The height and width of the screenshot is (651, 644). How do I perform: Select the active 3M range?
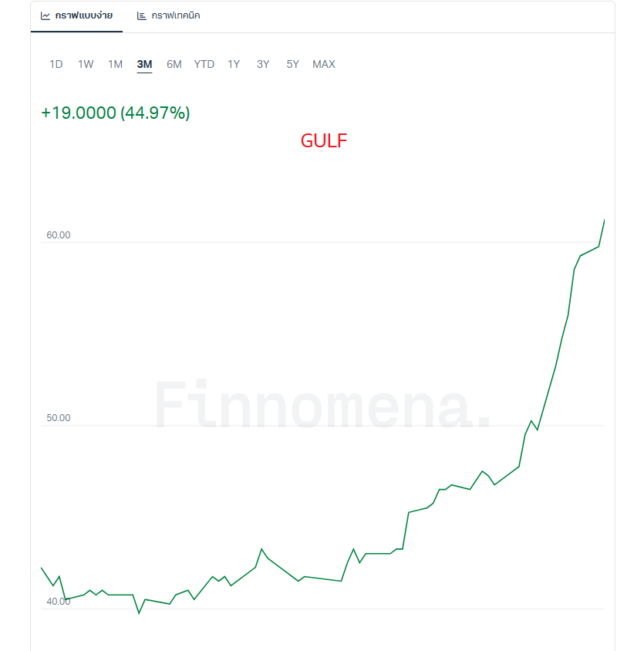[144, 64]
